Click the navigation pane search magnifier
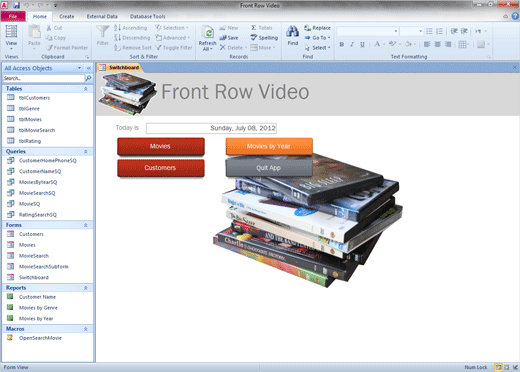 coord(88,78)
